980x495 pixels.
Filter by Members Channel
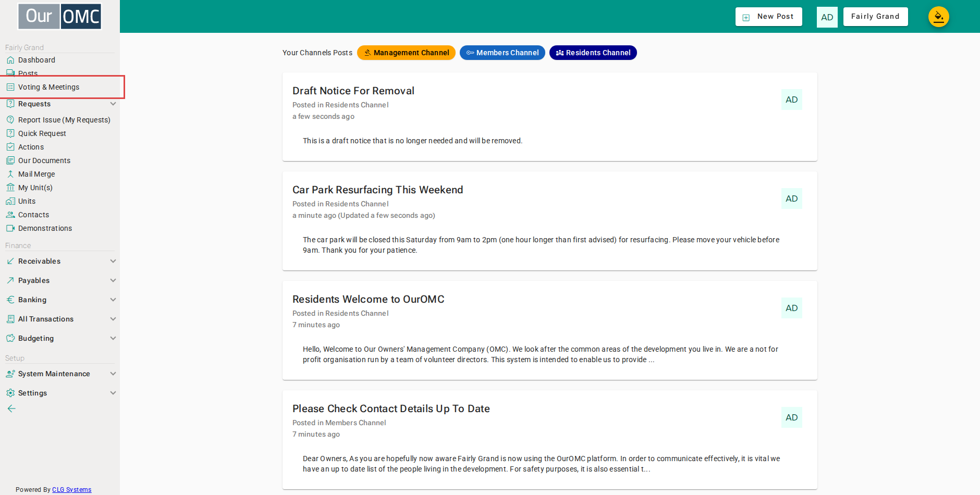click(x=503, y=53)
